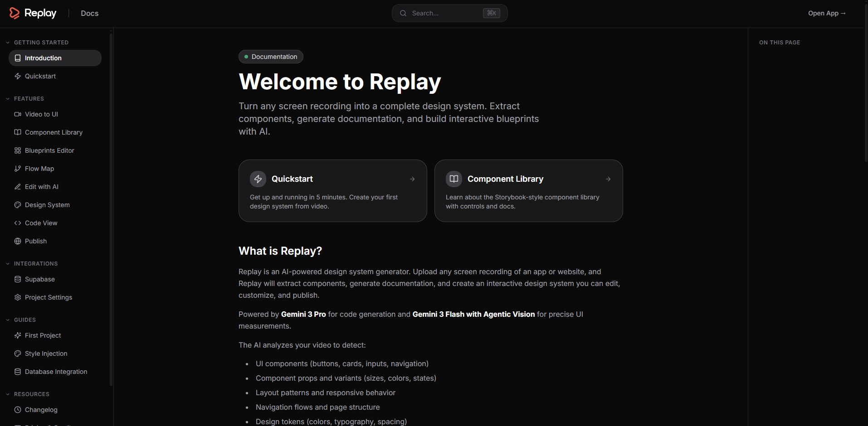This screenshot has height=426, width=868.
Task: Click the 'ON THIS PAGE' label
Action: pos(780,43)
